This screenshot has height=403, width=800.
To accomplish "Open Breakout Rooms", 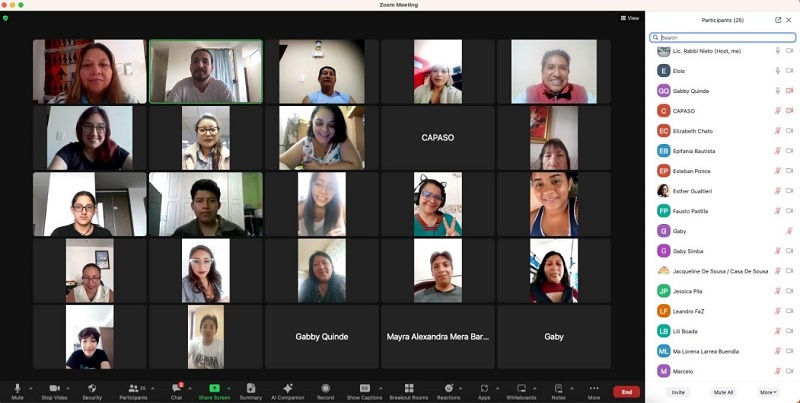I will coord(408,390).
